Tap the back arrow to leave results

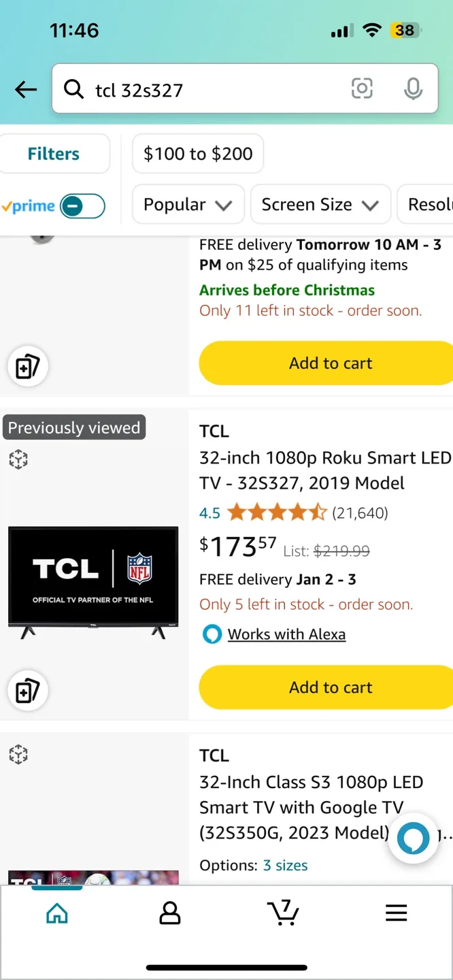pos(25,89)
